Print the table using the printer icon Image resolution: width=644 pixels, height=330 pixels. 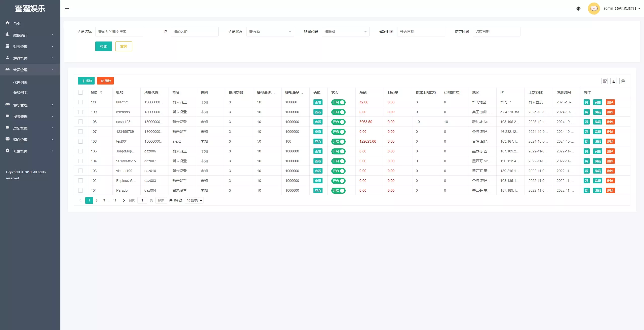623,81
